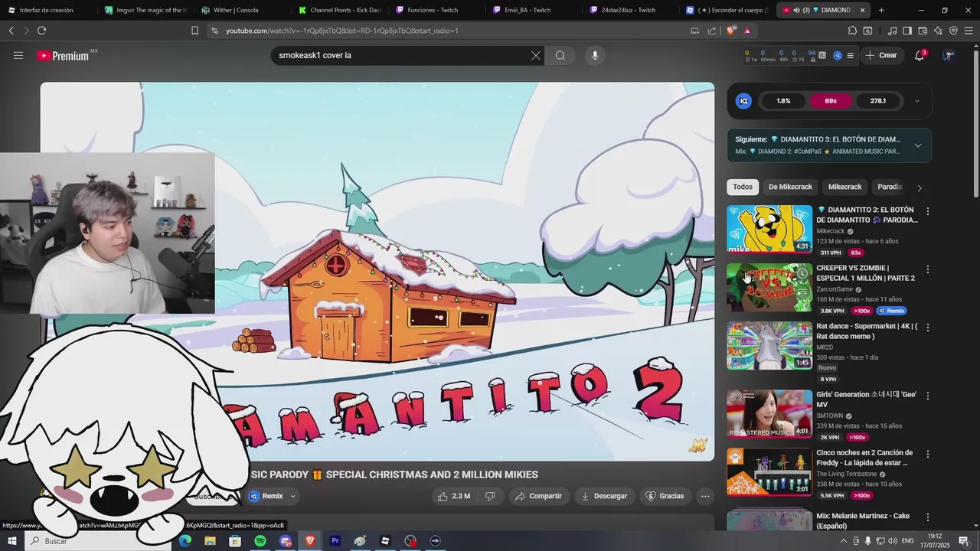Open Brave Rewards triangle icon
980x551 pixels.
[x=747, y=31]
